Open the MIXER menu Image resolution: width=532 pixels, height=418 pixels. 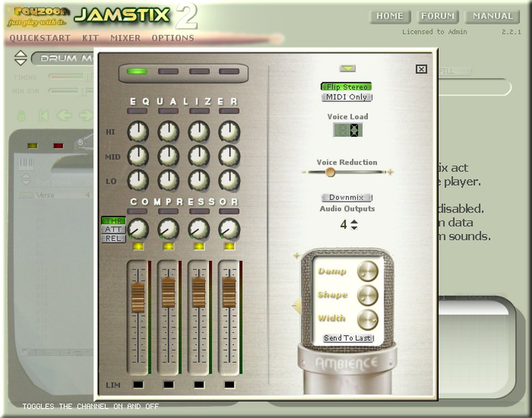(x=125, y=38)
